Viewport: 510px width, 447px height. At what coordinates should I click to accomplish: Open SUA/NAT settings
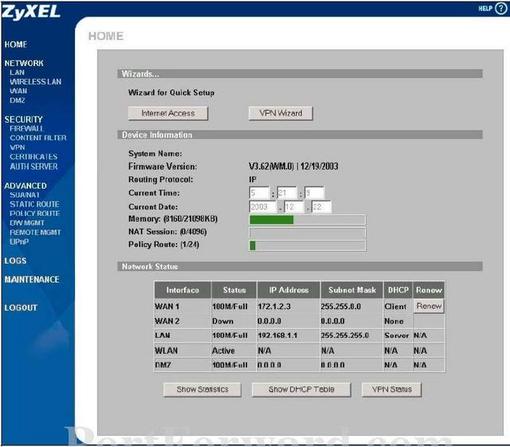click(x=25, y=195)
